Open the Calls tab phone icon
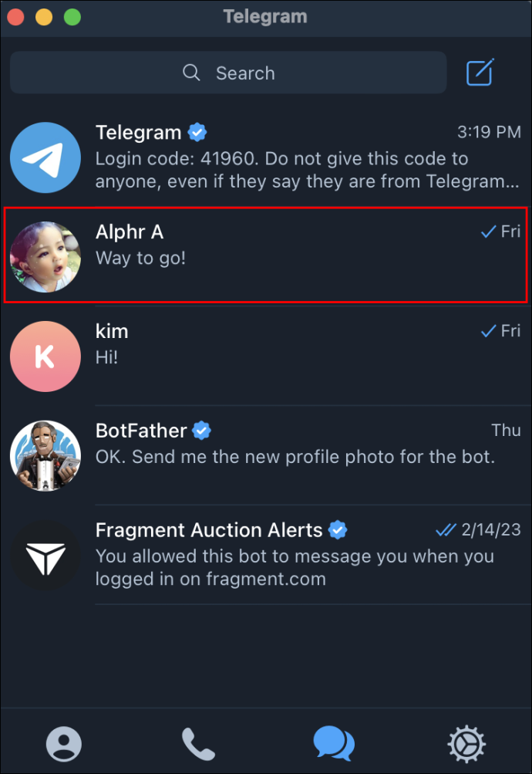This screenshot has height=774, width=532. (198, 744)
